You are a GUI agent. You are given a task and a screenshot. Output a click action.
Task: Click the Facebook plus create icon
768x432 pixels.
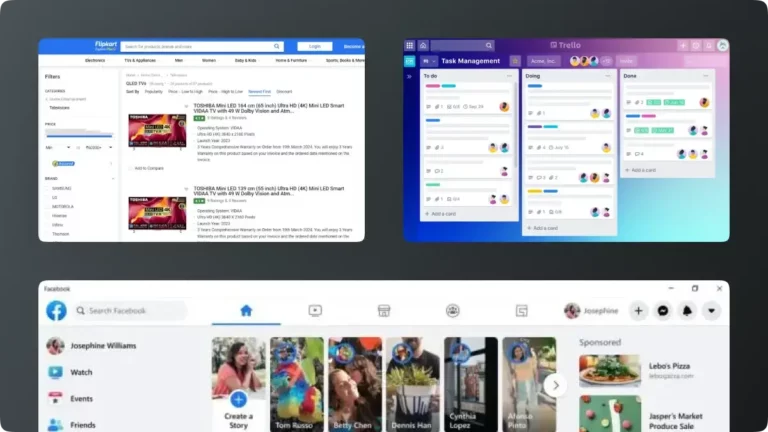638,311
